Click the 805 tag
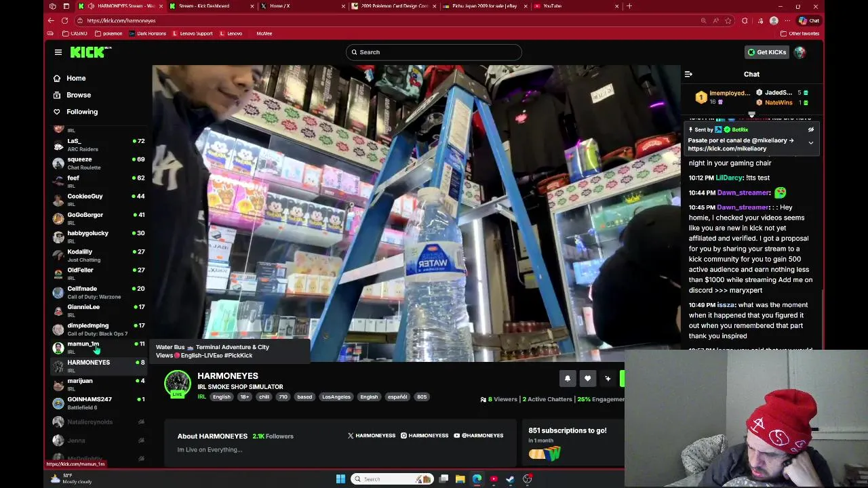Viewport: 868px width, 488px height. 422,397
